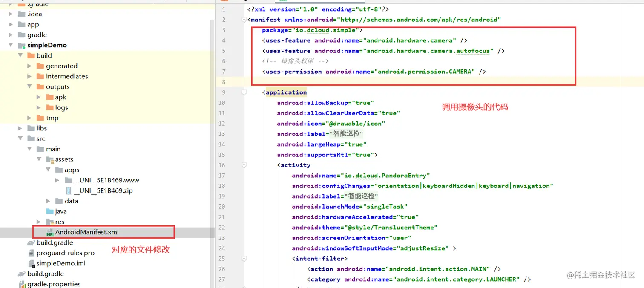The image size is (644, 288).
Task: Click the gradle folder icon
Action: click(x=22, y=35)
